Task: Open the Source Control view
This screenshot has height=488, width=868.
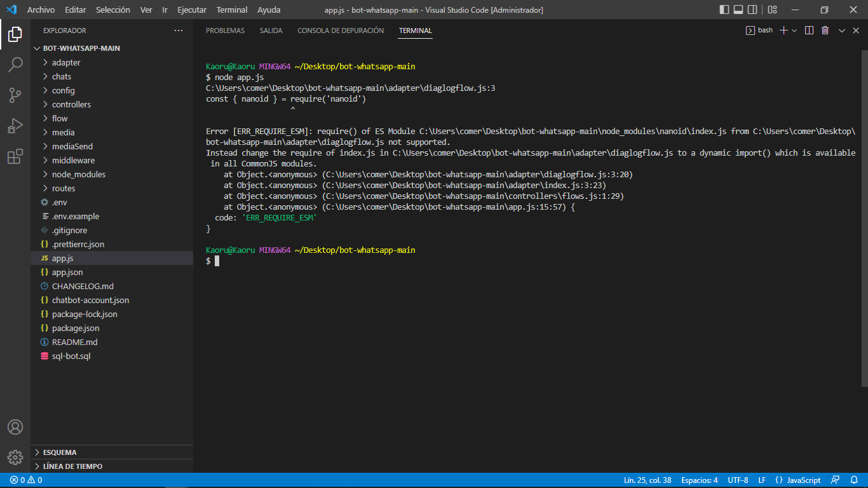Action: pyautogui.click(x=15, y=95)
